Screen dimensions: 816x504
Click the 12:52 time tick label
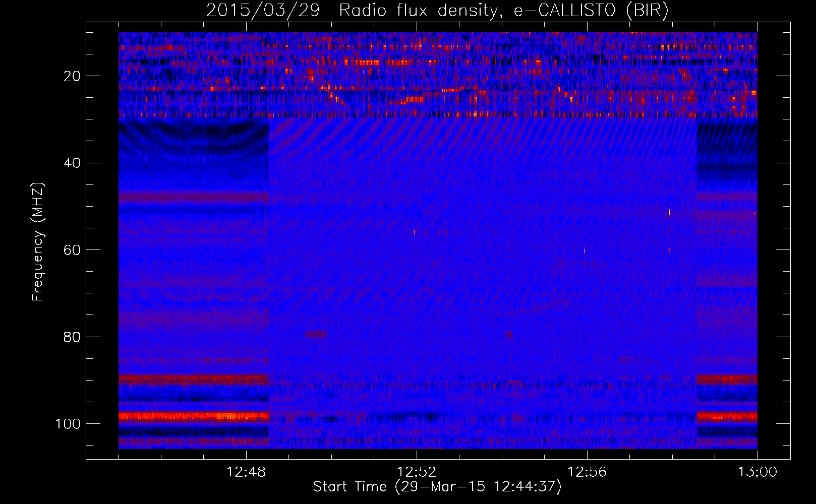click(417, 472)
